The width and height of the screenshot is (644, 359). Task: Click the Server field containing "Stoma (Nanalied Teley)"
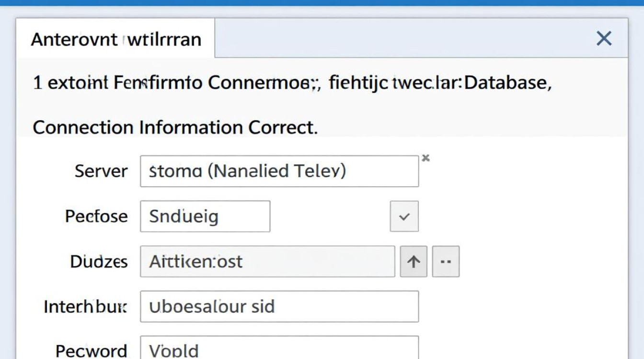pyautogui.click(x=279, y=171)
